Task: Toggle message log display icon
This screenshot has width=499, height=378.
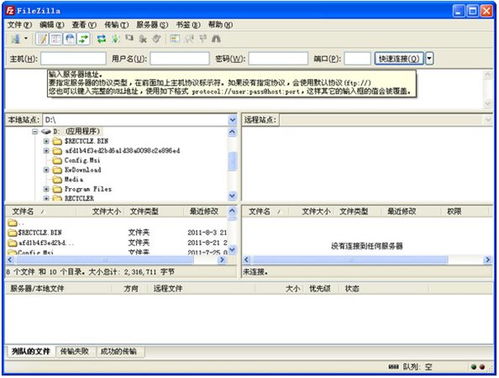Action: pos(42,39)
